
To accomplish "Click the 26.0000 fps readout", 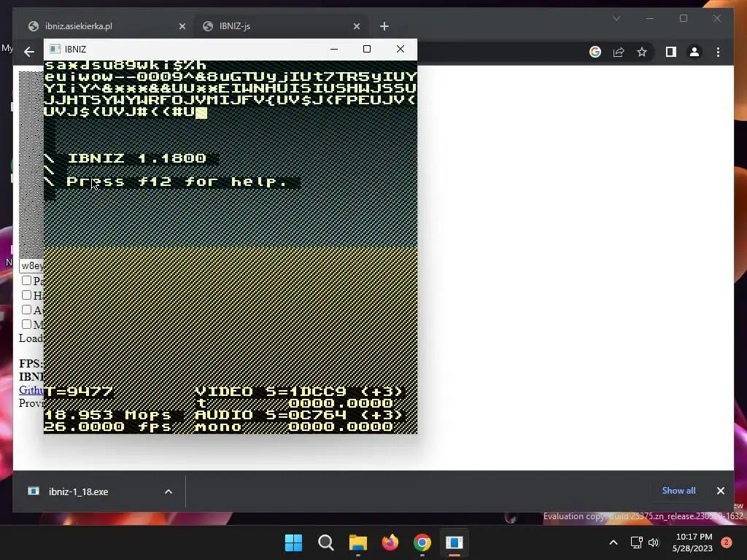I will coord(108,427).
